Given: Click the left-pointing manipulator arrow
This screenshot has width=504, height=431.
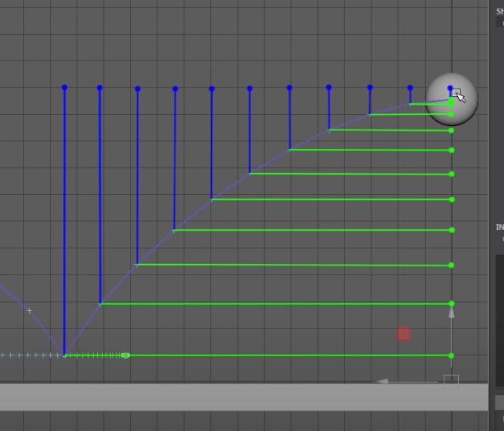Looking at the screenshot, I should [x=382, y=382].
